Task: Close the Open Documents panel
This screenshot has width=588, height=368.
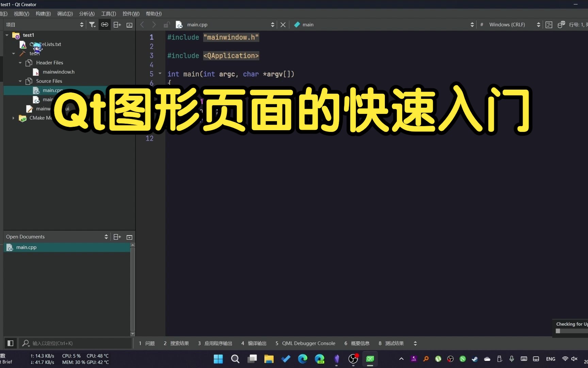Action: point(129,237)
